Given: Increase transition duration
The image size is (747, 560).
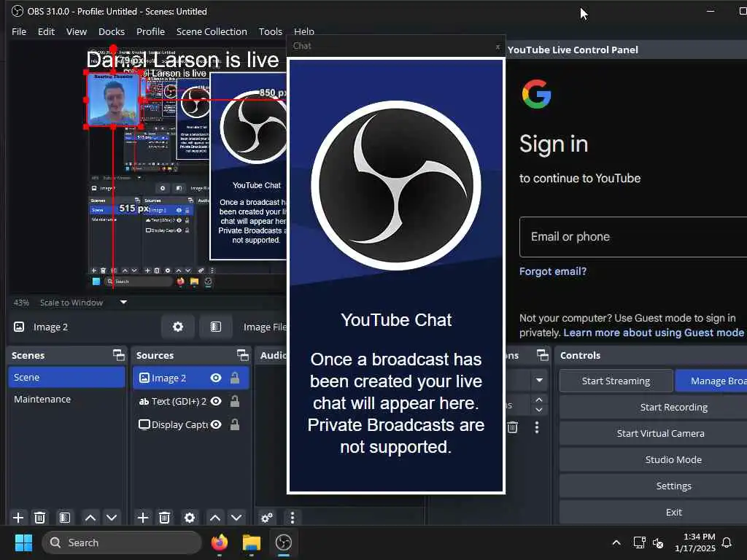Looking at the screenshot, I should click(539, 400).
